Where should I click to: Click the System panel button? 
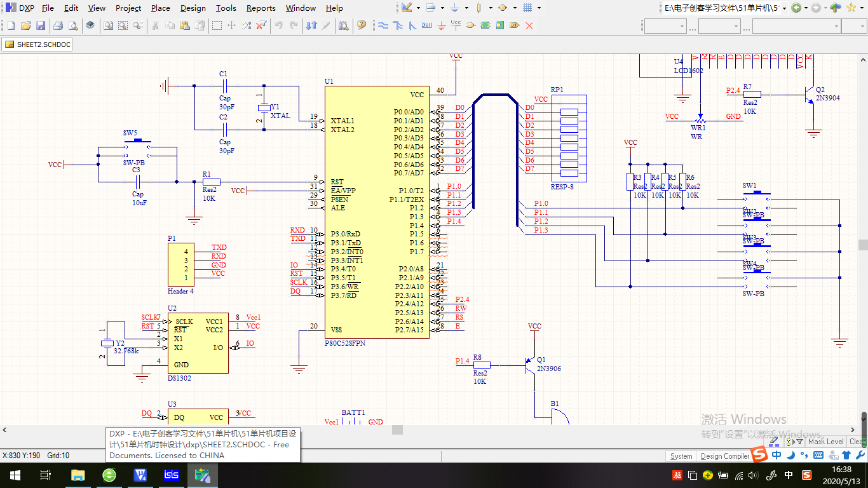pos(681,456)
